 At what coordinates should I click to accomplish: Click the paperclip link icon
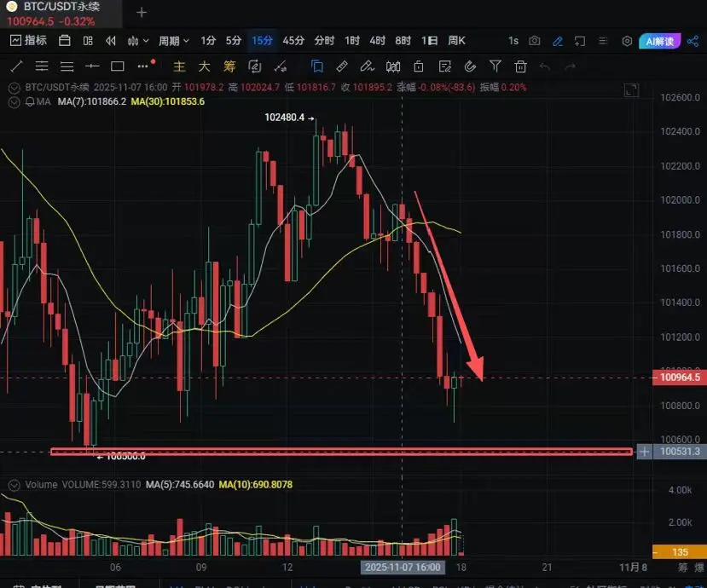[470, 66]
